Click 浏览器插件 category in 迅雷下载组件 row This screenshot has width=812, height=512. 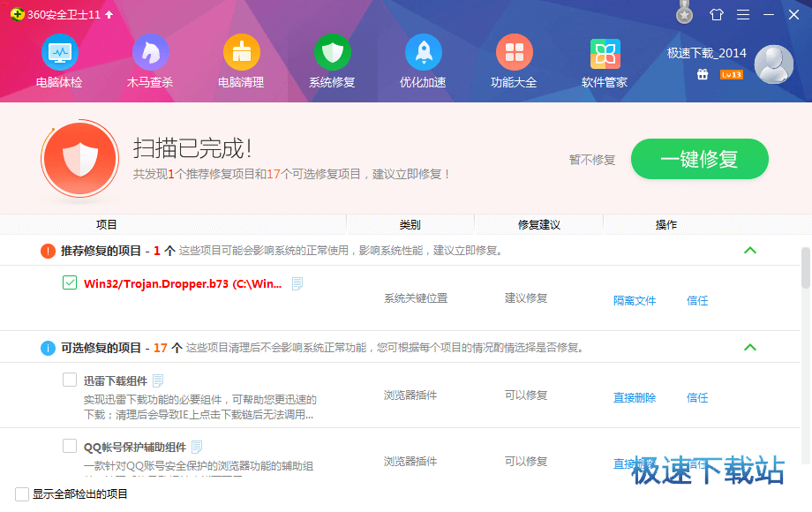click(410, 395)
